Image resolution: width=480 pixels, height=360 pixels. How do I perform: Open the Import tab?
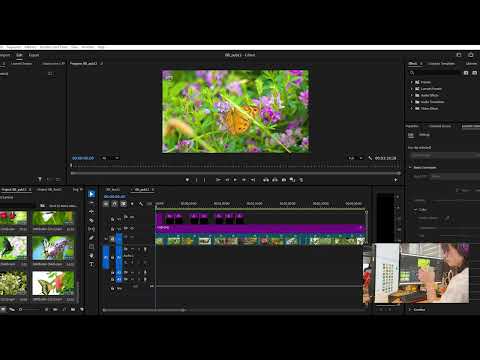(5, 55)
